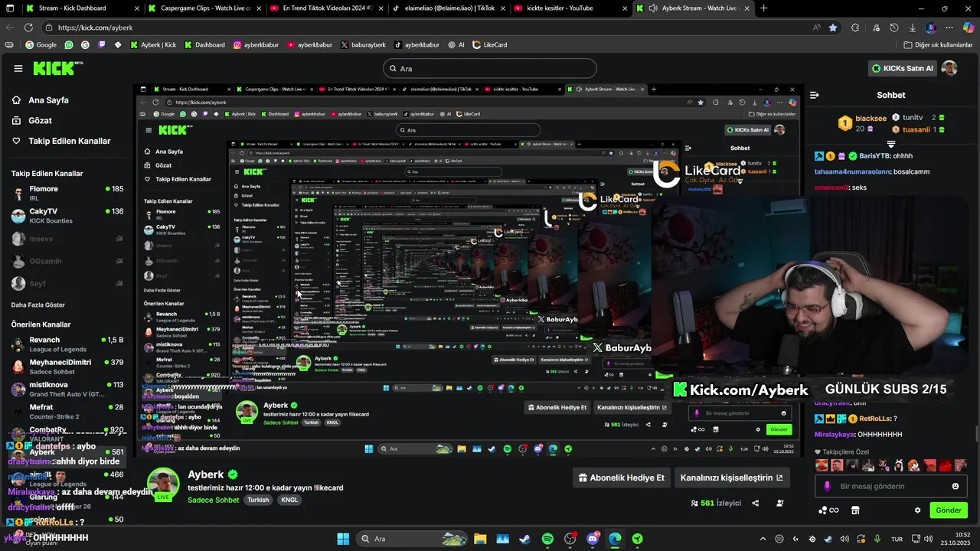Open user profile avatar menu

pos(949,68)
